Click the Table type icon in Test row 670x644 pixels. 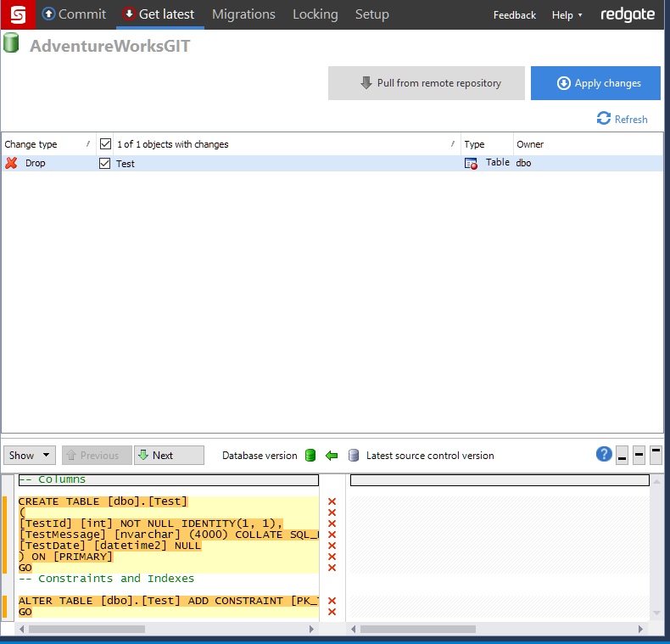(471, 164)
